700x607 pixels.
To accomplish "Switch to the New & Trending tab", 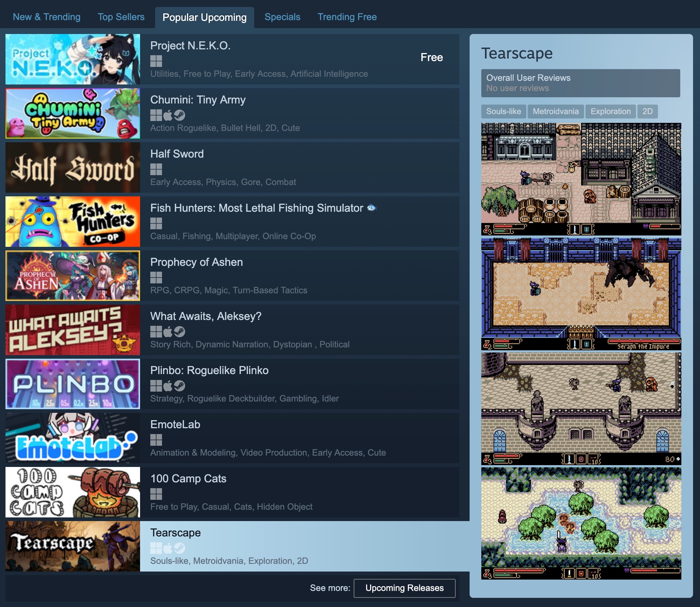I will click(x=46, y=17).
